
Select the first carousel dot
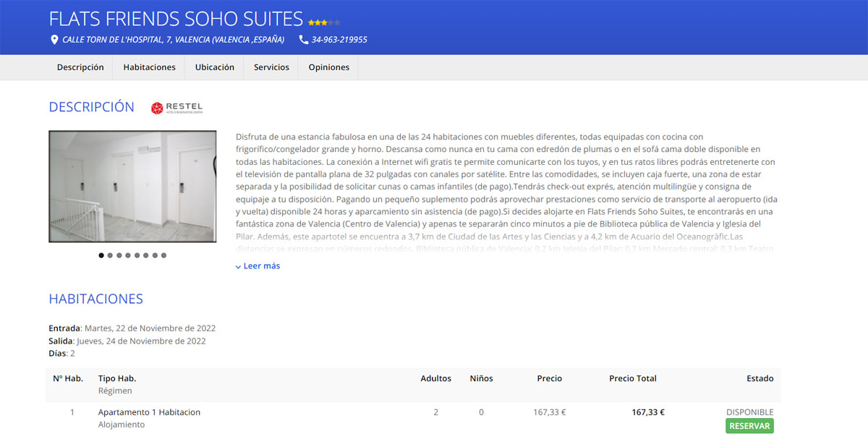[x=101, y=255]
